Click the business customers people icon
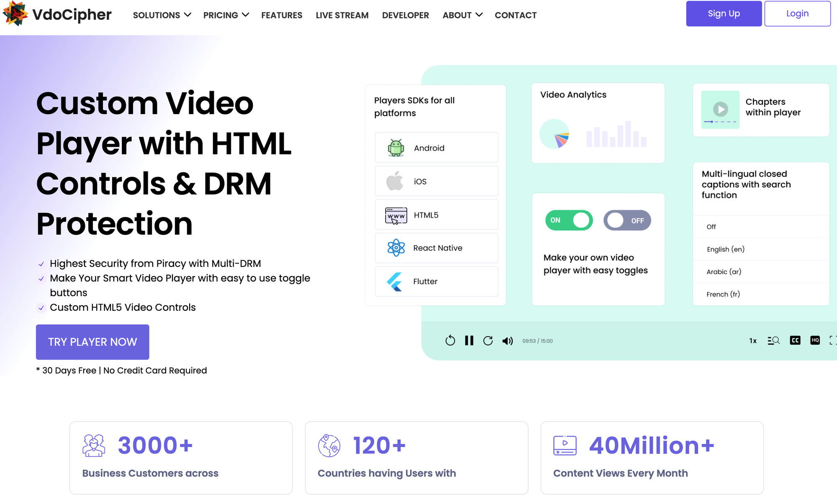The height and width of the screenshot is (504, 837). pos(94,445)
